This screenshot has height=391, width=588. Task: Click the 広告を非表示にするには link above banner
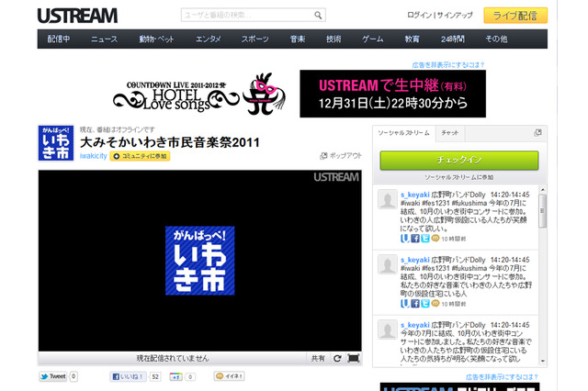pyautogui.click(x=448, y=65)
